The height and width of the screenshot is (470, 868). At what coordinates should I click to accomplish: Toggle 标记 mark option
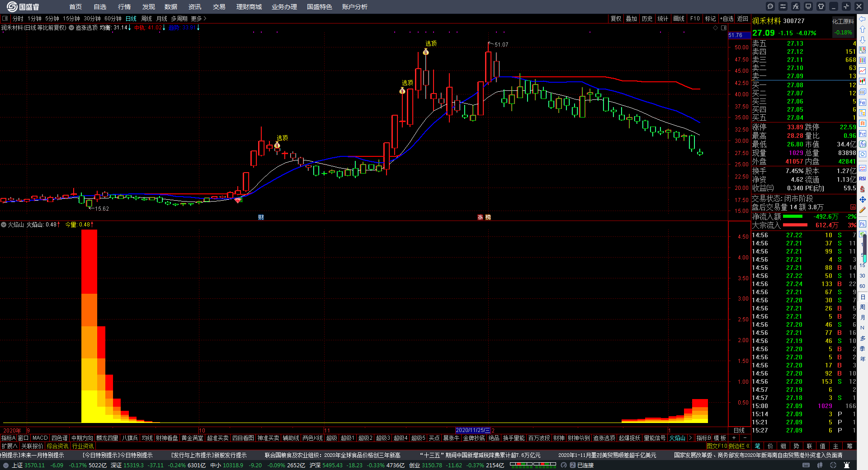tap(710, 19)
